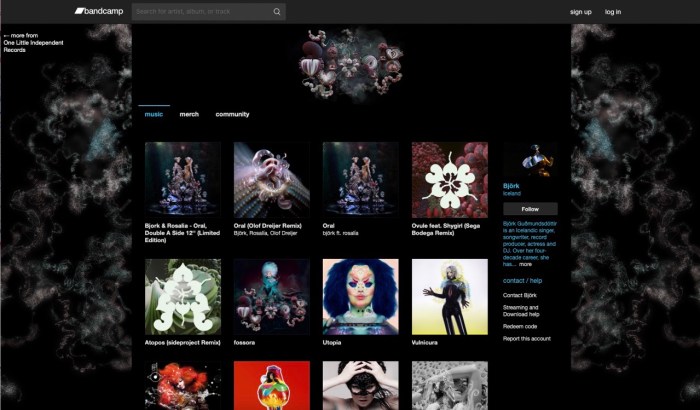Click the Vulnicura title text

click(x=425, y=343)
